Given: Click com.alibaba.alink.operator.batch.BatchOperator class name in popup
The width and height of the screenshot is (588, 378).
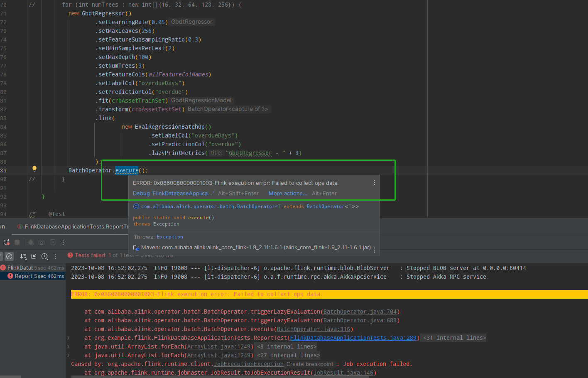Looking at the screenshot, I should click(x=208, y=206).
